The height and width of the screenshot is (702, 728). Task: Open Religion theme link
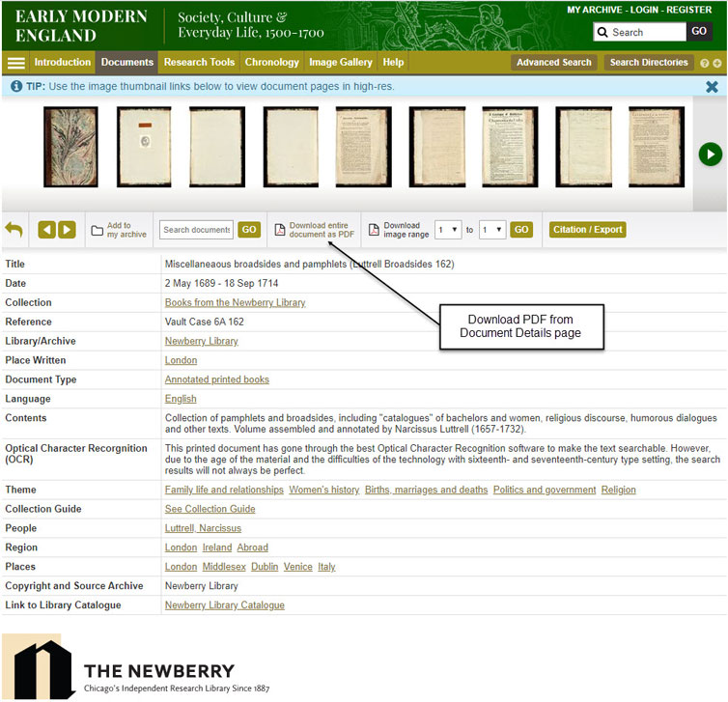click(619, 490)
